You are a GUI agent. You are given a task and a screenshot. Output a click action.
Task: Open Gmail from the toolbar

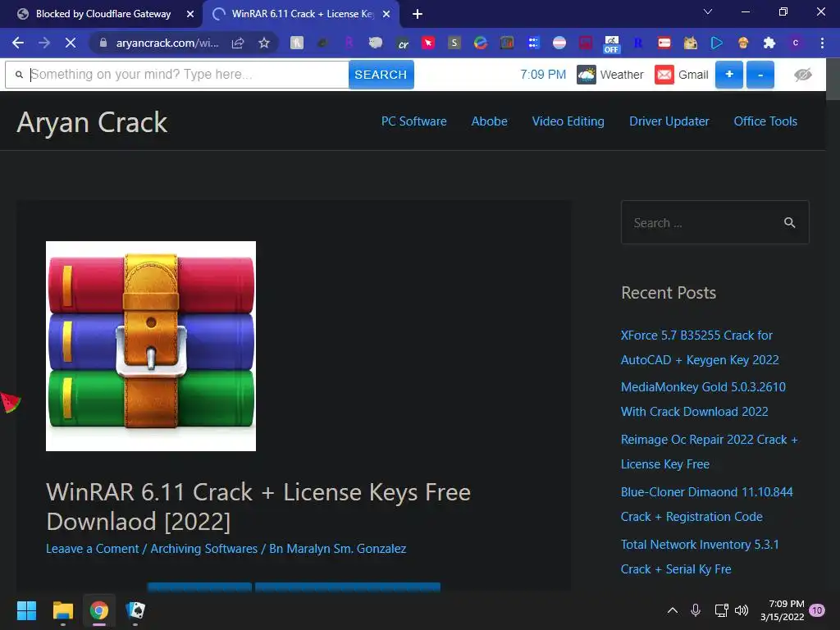tap(682, 75)
